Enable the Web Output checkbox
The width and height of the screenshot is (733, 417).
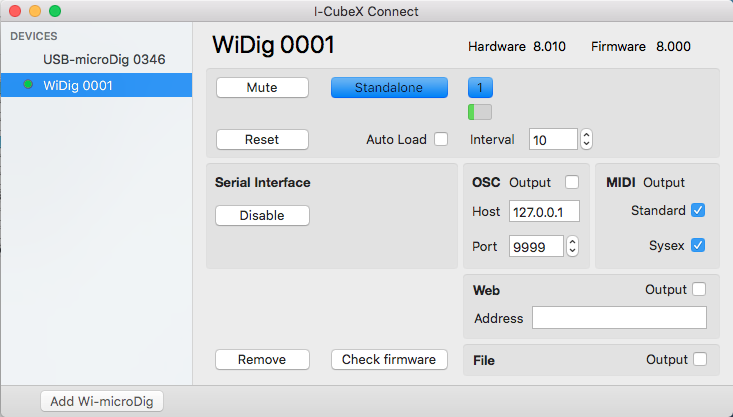[699, 289]
